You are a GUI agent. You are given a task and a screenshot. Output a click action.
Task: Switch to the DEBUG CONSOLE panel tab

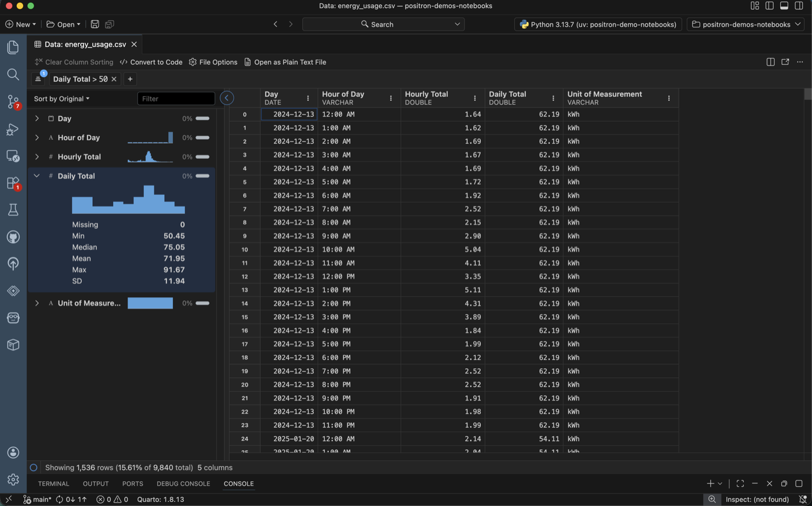(x=183, y=483)
